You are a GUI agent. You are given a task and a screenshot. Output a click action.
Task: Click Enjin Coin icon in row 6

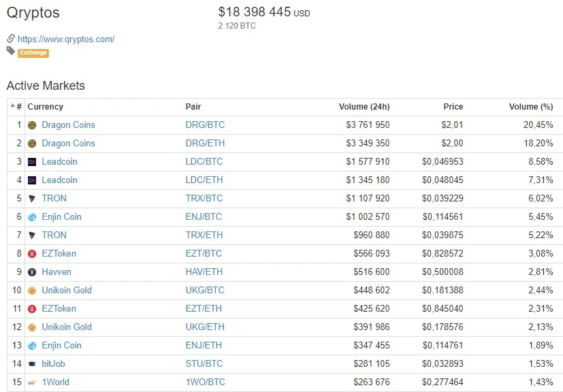pyautogui.click(x=32, y=217)
